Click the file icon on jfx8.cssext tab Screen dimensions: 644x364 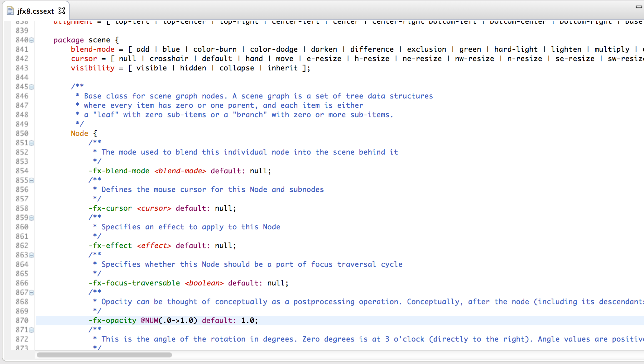click(x=10, y=11)
